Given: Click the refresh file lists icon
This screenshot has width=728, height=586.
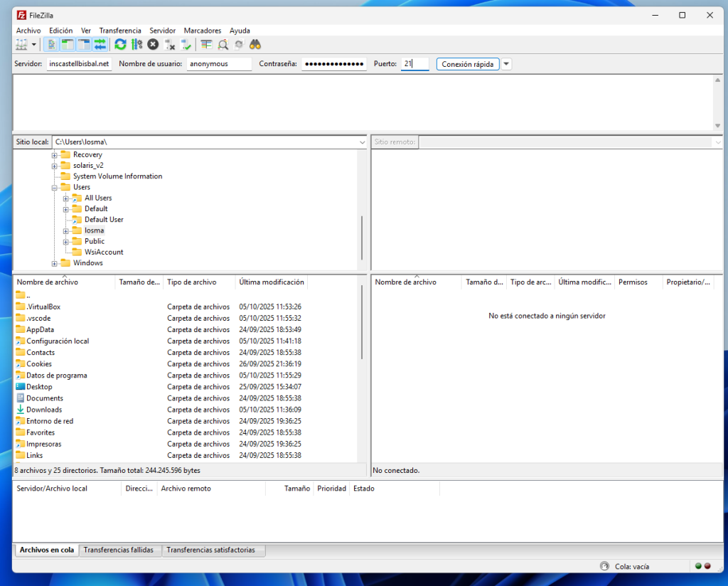Looking at the screenshot, I should click(120, 45).
